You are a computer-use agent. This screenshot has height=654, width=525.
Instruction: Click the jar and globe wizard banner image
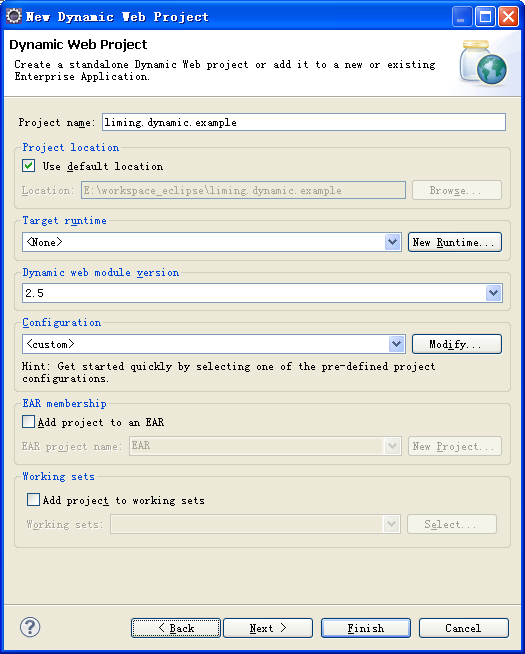click(483, 61)
